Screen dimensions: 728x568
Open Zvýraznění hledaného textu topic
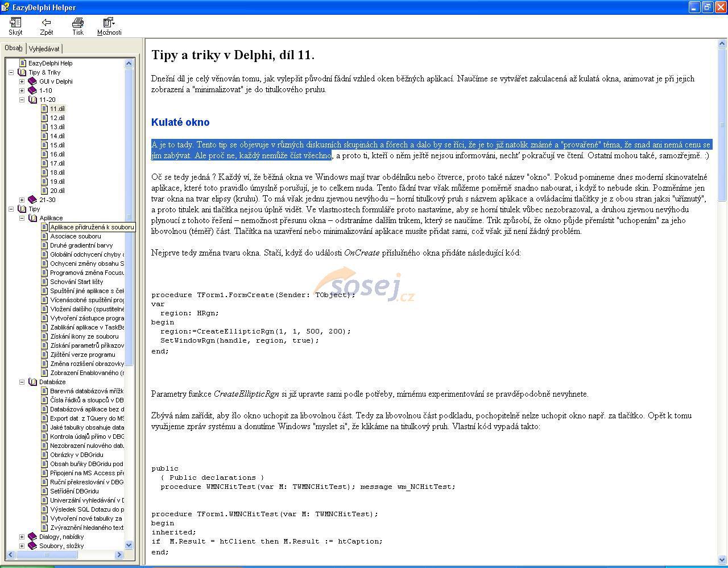coord(86,528)
